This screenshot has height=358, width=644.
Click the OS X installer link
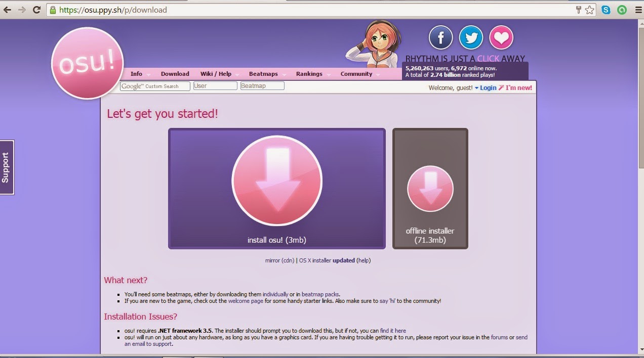click(x=315, y=260)
